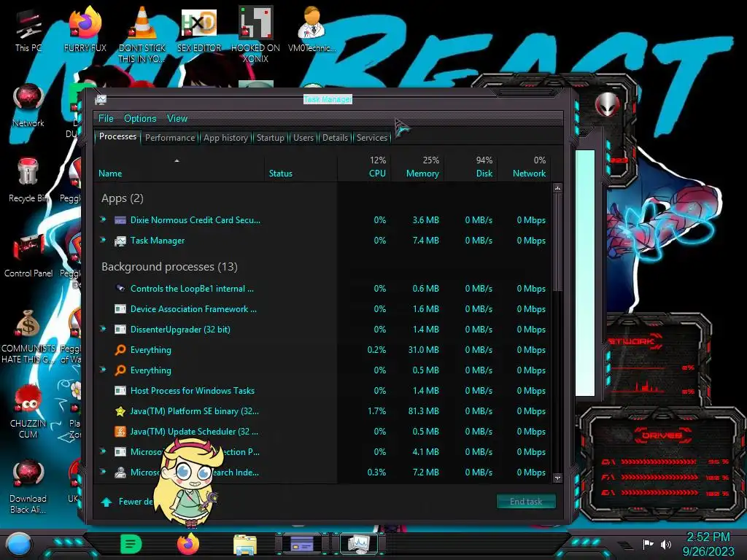The width and height of the screenshot is (747, 560).
Task: Expand the Microsoft row using 4.1 MB
Action: pos(103,451)
